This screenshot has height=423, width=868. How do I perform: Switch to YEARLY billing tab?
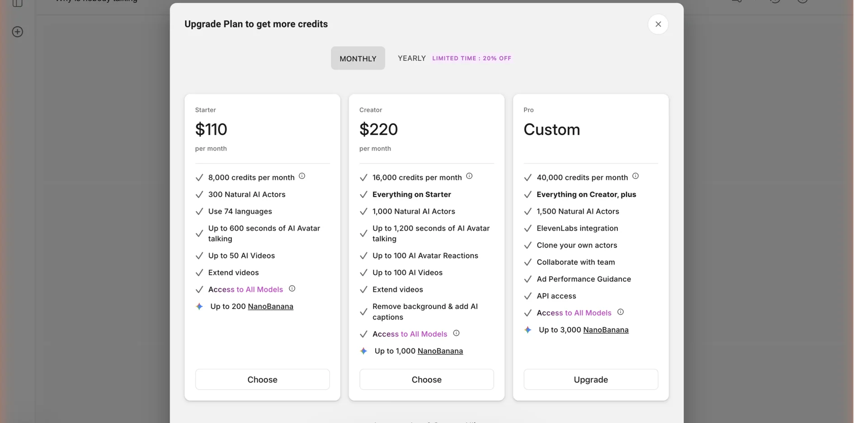click(x=411, y=58)
